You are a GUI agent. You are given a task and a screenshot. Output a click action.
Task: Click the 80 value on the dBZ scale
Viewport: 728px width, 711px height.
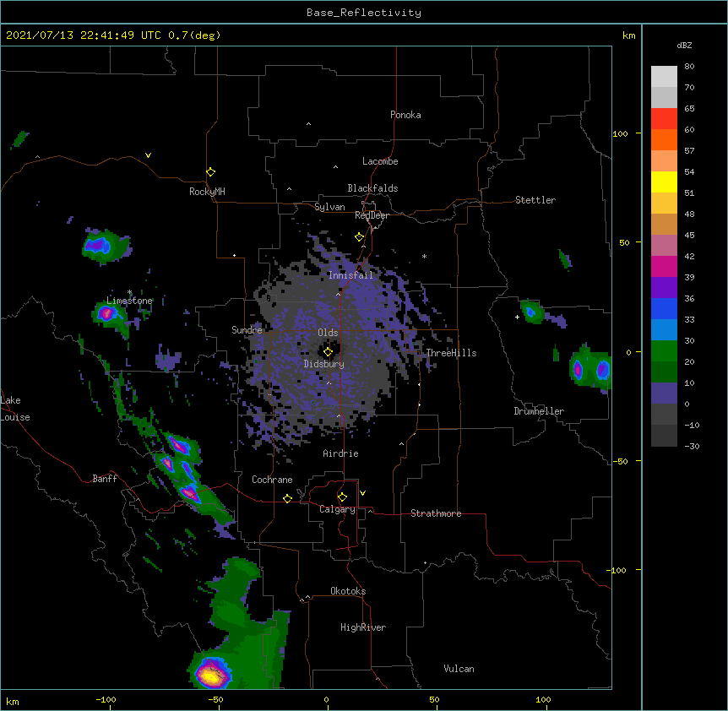689,67
